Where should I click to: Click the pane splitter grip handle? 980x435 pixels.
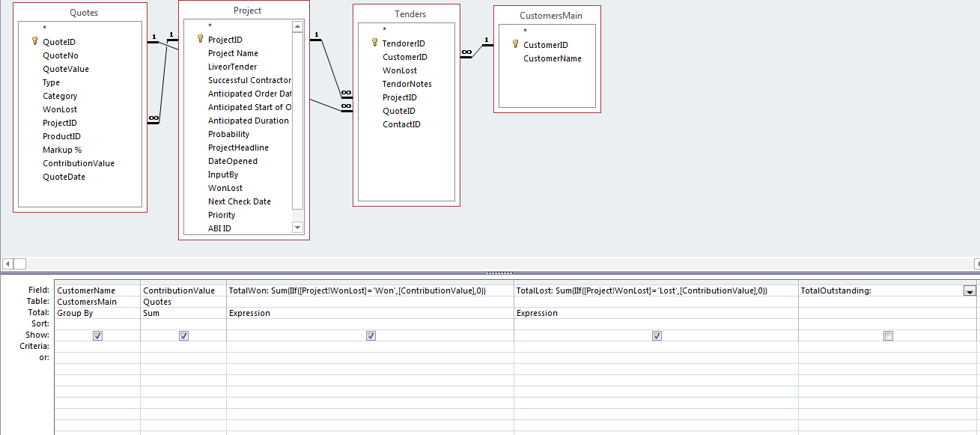click(500, 273)
